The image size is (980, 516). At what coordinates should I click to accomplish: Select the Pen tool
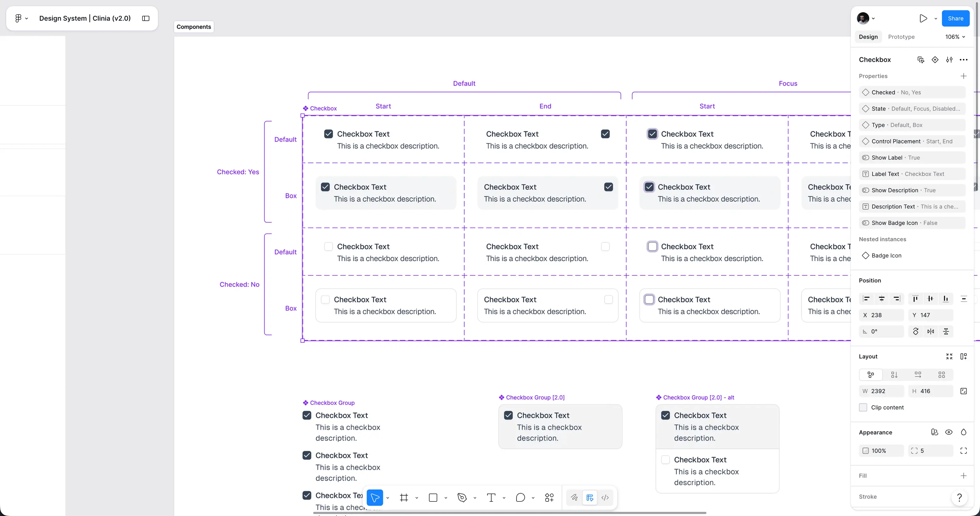click(x=462, y=498)
